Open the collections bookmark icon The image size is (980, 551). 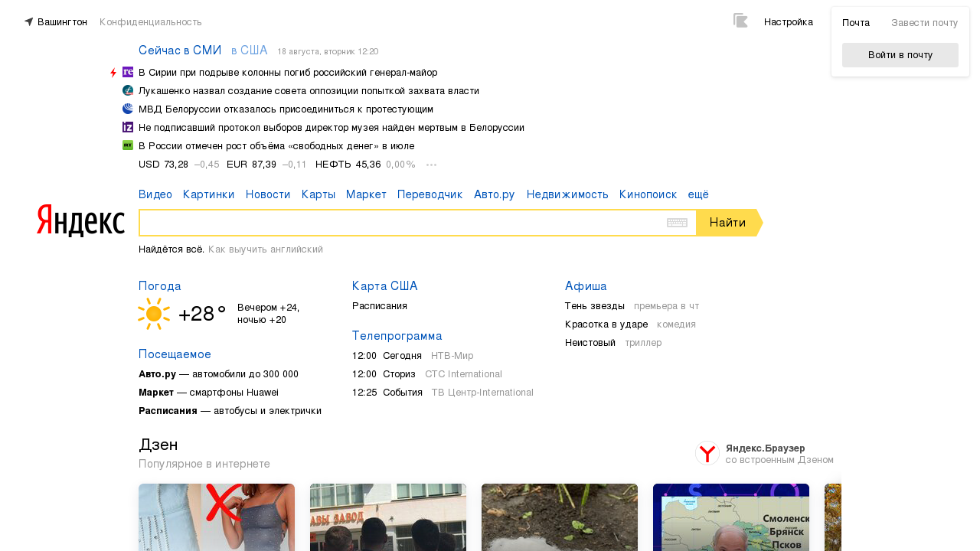pyautogui.click(x=740, y=21)
